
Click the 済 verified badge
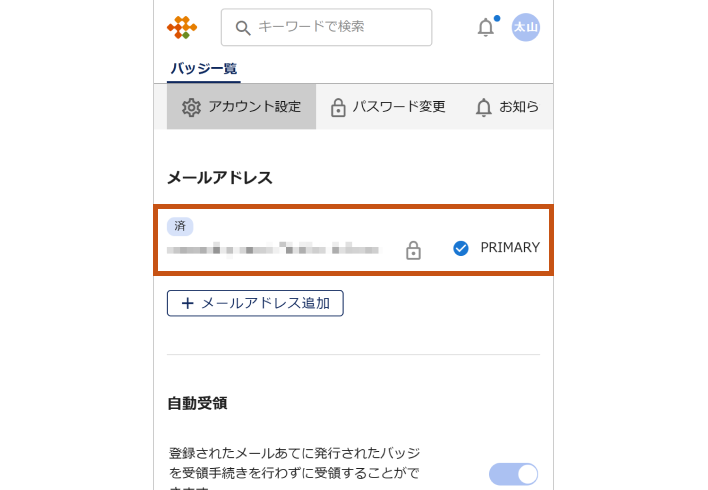[x=180, y=226]
